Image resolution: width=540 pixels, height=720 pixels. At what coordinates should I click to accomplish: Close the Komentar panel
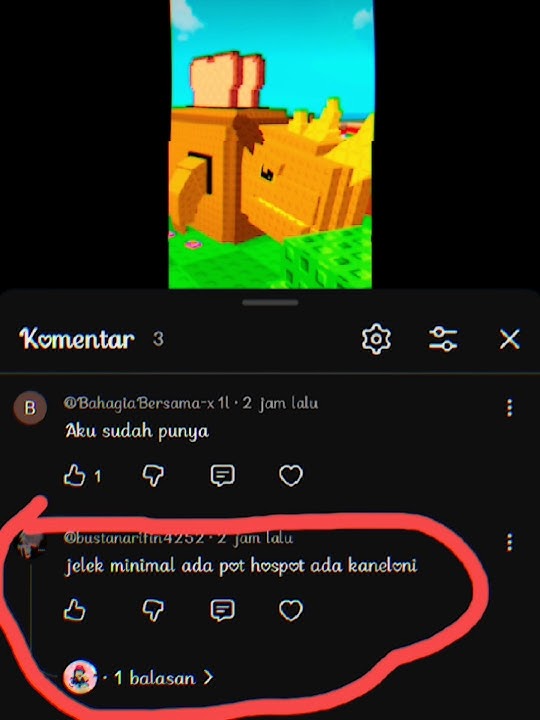click(x=509, y=339)
